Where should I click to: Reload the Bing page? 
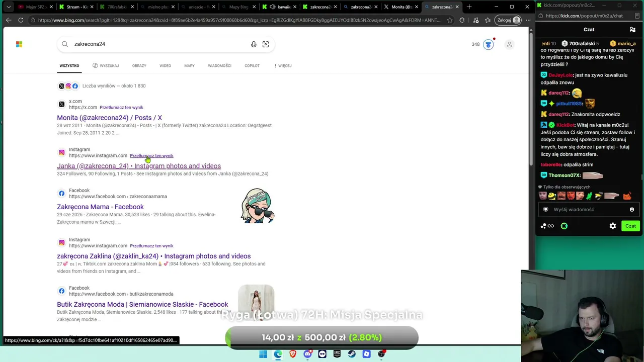pyautogui.click(x=21, y=20)
